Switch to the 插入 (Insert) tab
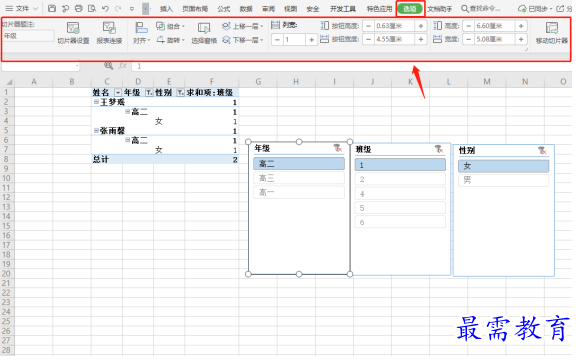The image size is (578, 360). [166, 9]
